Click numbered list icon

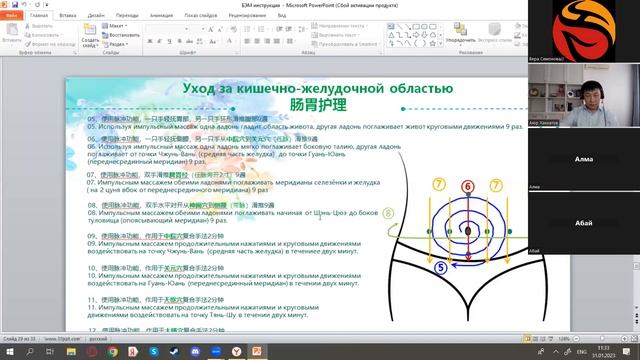point(261,29)
